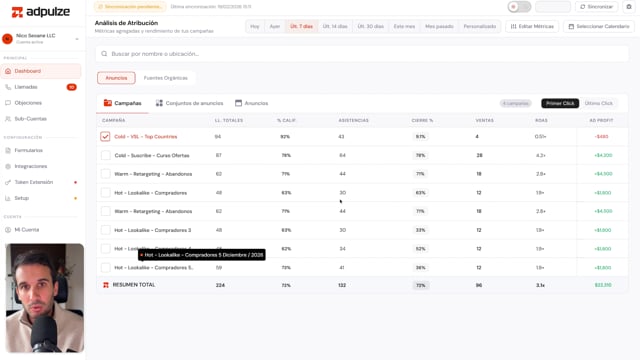This screenshot has height=360, width=640.
Task: Click the Últ sincronización timestamp text
Action: pos(211,7)
